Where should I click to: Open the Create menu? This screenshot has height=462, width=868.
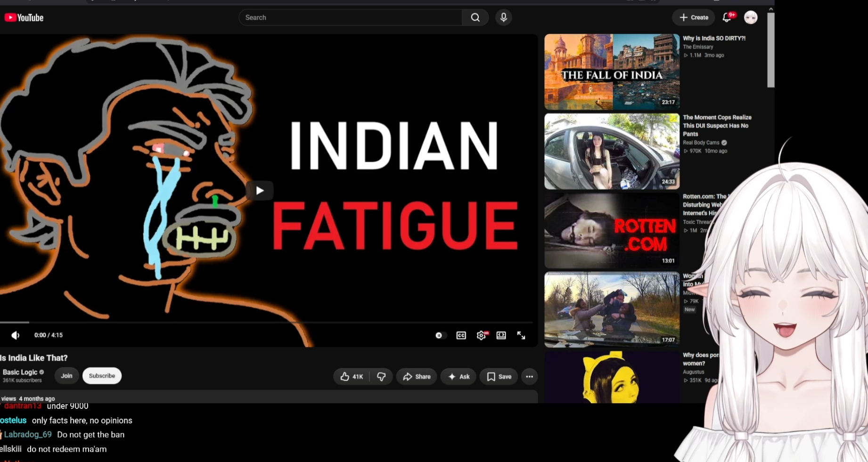click(x=694, y=17)
